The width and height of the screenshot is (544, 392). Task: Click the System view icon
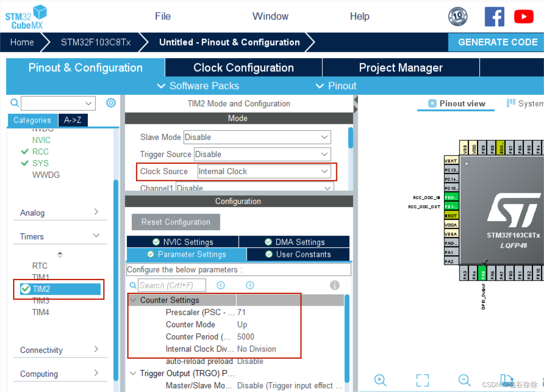511,103
